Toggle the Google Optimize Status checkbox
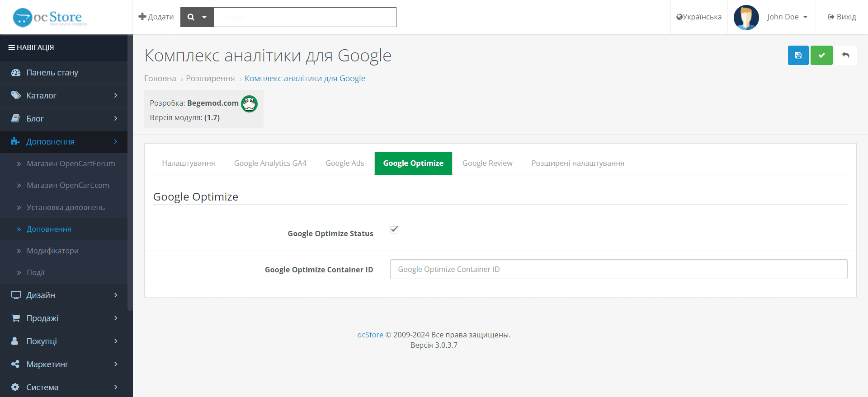The image size is (868, 397). (x=394, y=229)
